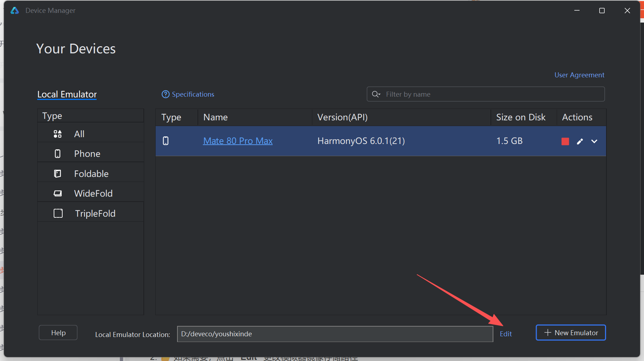Stop the Mate 80 Pro Max emulator

tap(565, 141)
